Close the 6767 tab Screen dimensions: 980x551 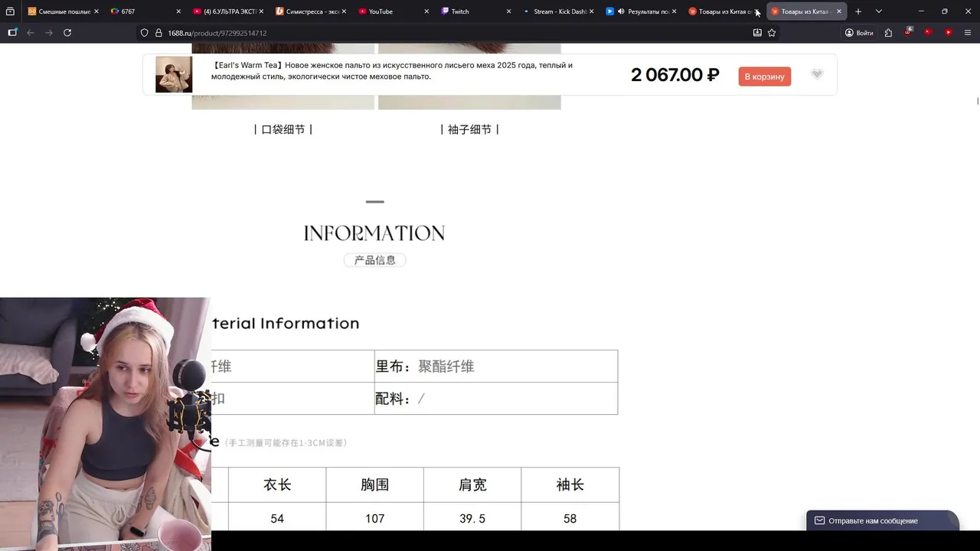pyautogui.click(x=178, y=11)
